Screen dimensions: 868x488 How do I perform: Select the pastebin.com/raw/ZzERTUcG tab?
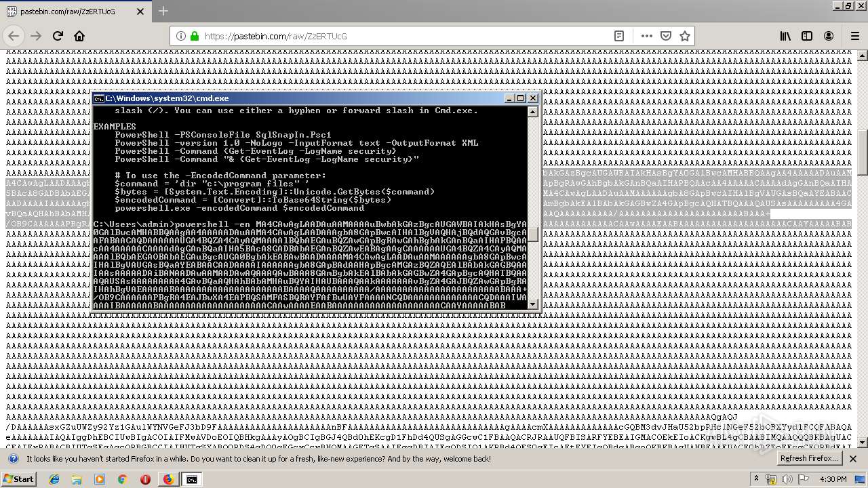coord(76,12)
